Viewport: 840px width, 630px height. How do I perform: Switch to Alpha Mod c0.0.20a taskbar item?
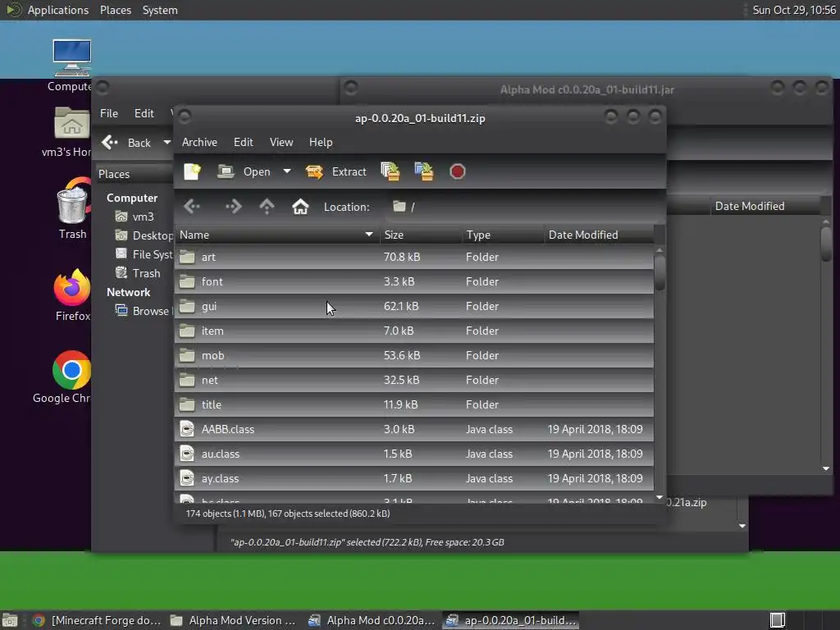tap(372, 620)
